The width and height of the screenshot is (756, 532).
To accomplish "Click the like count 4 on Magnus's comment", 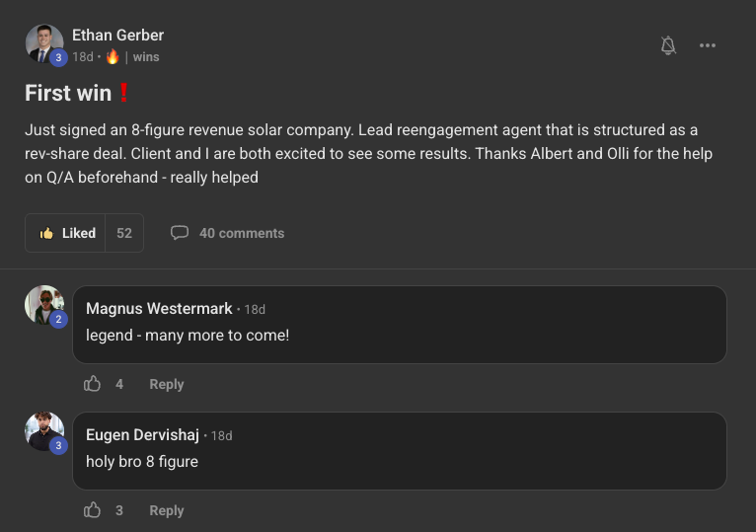I will point(119,384).
